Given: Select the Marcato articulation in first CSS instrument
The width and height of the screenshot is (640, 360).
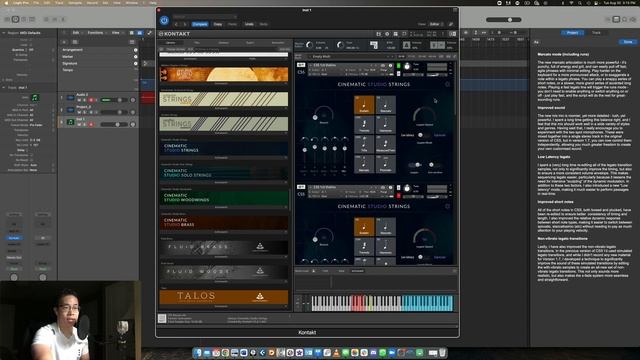Looking at the screenshot, I should coord(364,164).
